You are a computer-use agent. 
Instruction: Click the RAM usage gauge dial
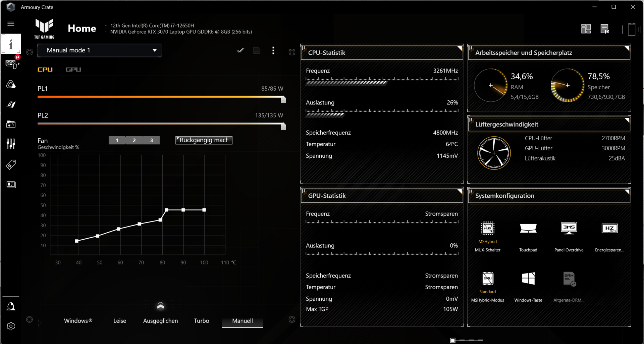point(490,85)
